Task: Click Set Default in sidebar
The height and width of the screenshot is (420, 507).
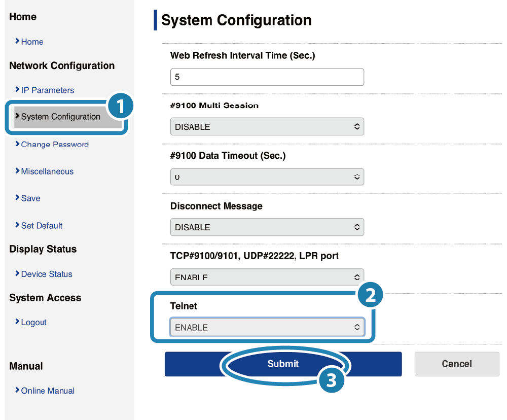Action: [x=42, y=226]
